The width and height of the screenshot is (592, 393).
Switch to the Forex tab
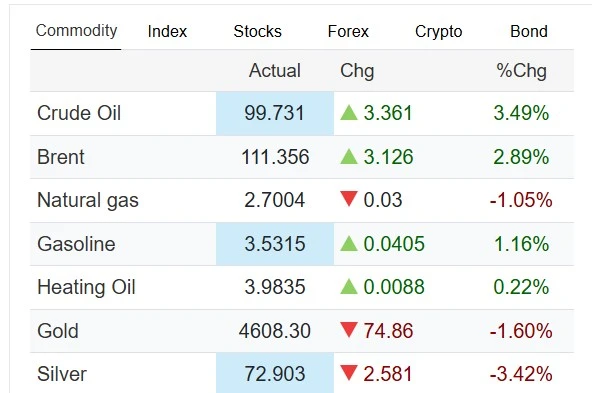pyautogui.click(x=348, y=31)
